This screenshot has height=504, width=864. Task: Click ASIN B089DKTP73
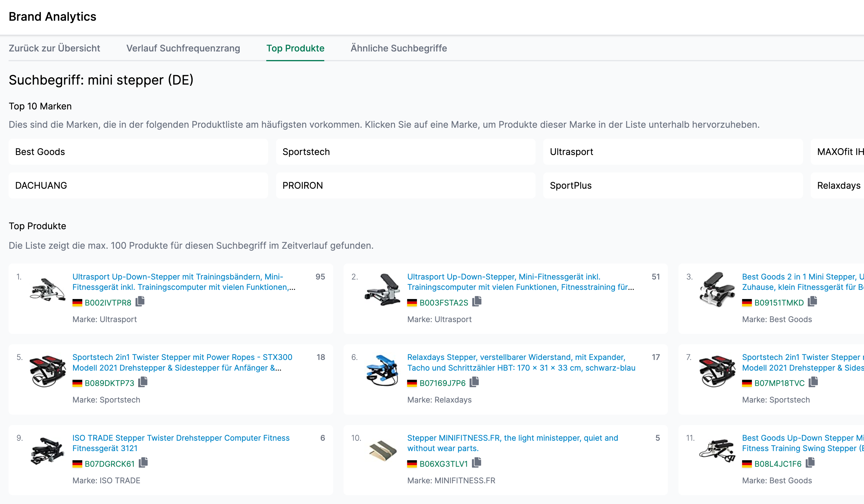point(109,383)
